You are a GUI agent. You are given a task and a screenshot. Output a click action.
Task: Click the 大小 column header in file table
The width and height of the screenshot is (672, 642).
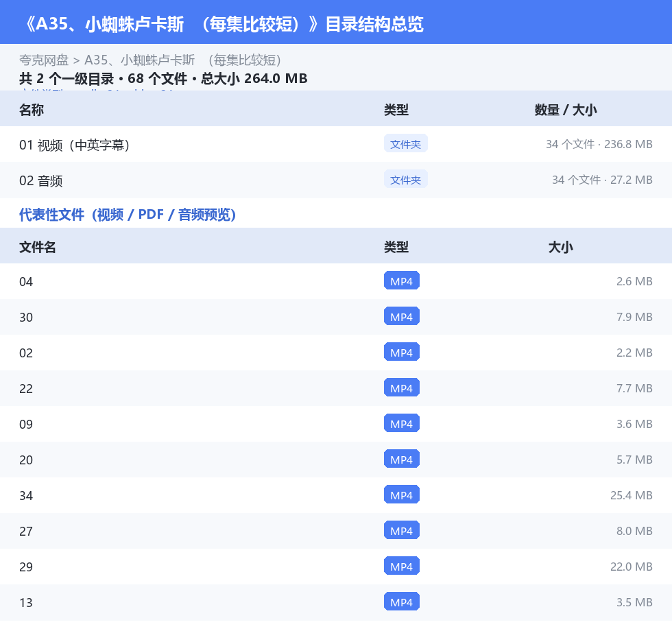pos(561,247)
